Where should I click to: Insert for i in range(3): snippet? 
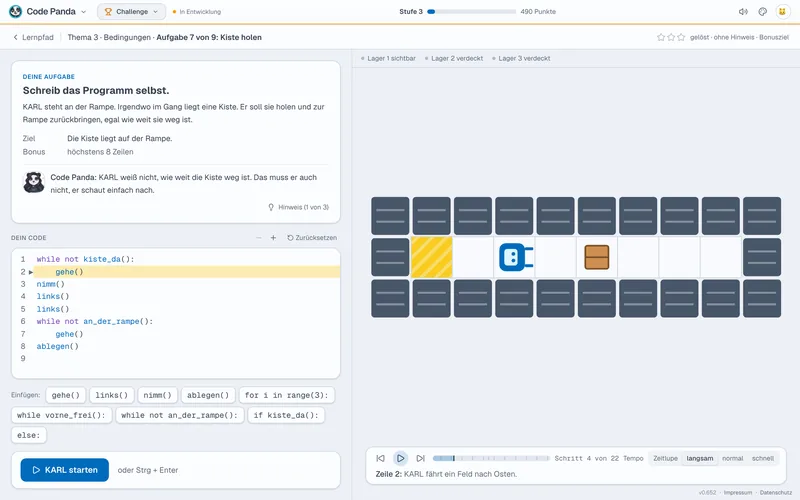click(x=287, y=395)
